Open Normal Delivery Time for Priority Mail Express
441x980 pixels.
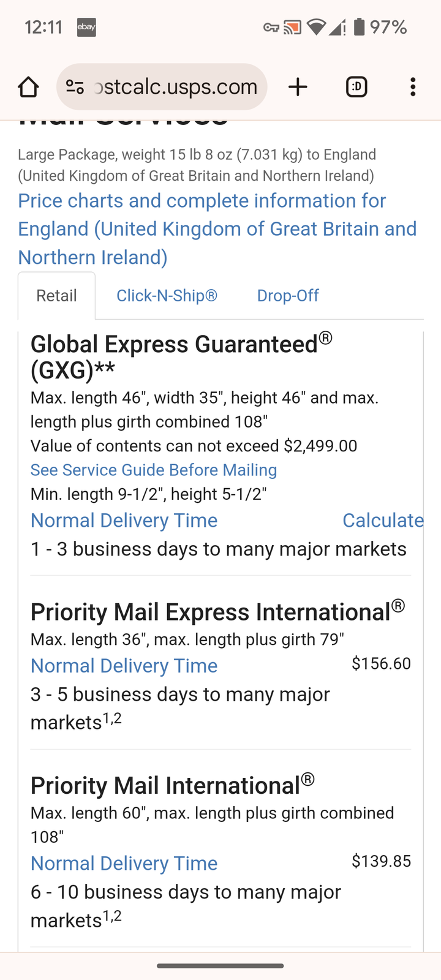[124, 666]
